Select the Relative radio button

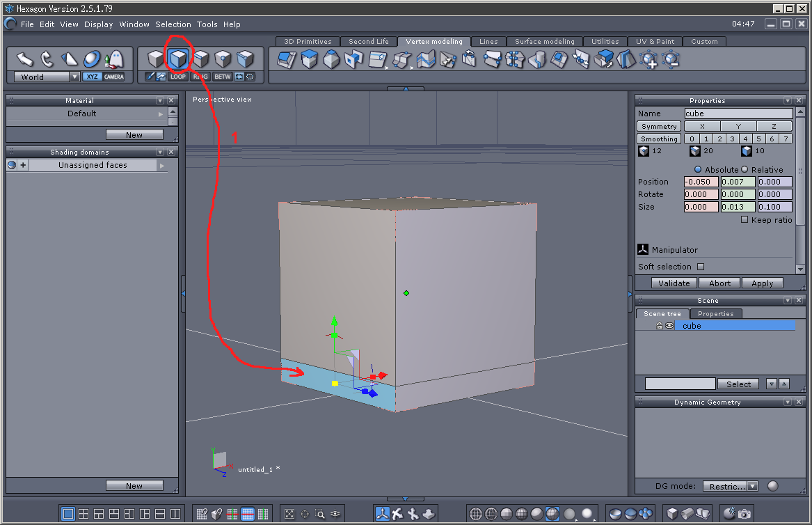[x=745, y=169]
